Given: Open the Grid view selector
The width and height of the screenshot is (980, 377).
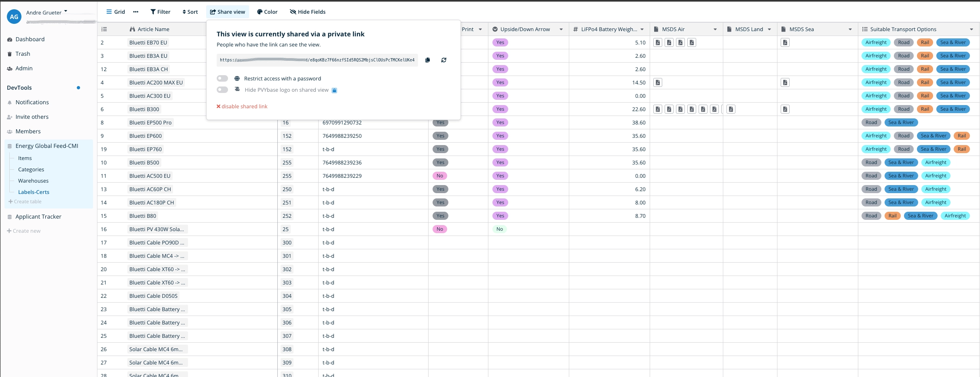Looking at the screenshot, I should [116, 12].
